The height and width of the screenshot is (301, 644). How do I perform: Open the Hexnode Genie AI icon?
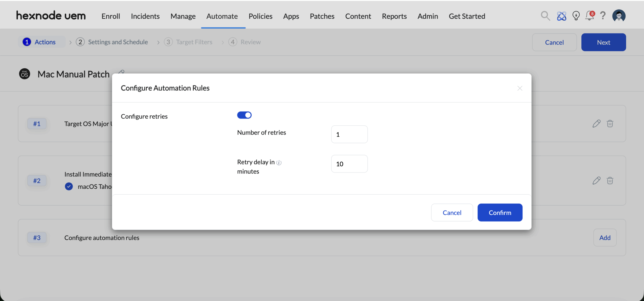click(561, 16)
